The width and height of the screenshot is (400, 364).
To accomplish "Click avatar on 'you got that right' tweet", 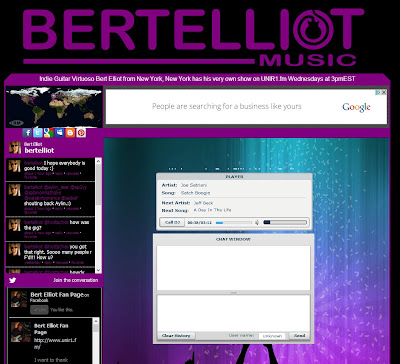I will tap(15, 249).
